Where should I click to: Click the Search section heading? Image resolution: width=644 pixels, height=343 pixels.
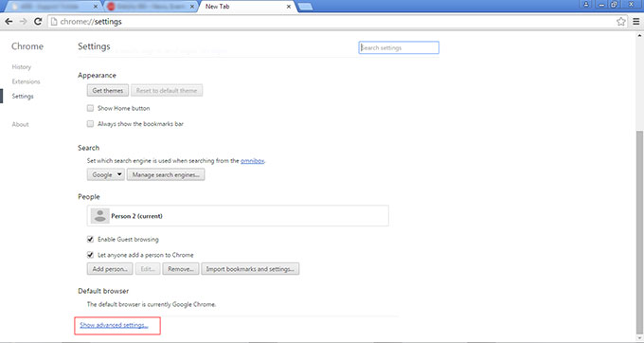(x=88, y=148)
